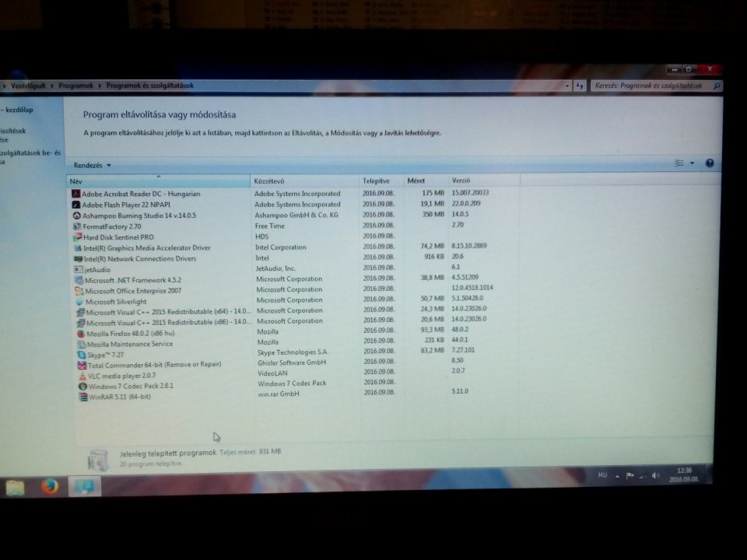This screenshot has width=747, height=560.
Task: Click the Control Panel taskbar button
Action: coord(85,486)
